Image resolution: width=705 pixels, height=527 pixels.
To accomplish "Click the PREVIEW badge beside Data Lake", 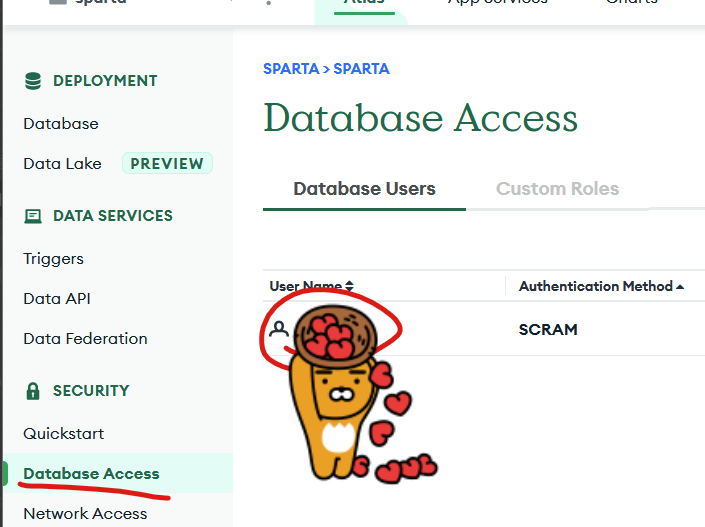I will (x=167, y=164).
